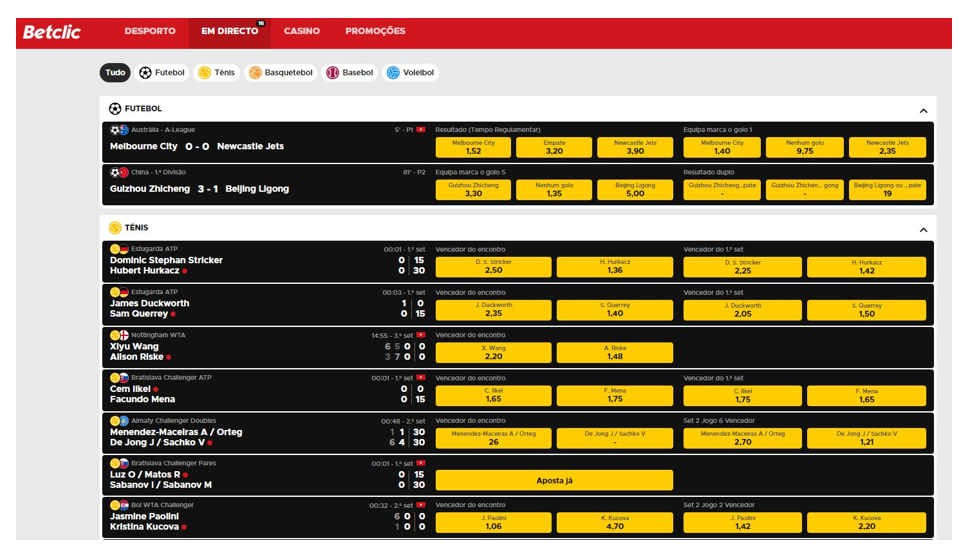This screenshot has height=560, width=980.
Task: Click live stream icon for Xiyu Wang match
Action: [x=421, y=335]
